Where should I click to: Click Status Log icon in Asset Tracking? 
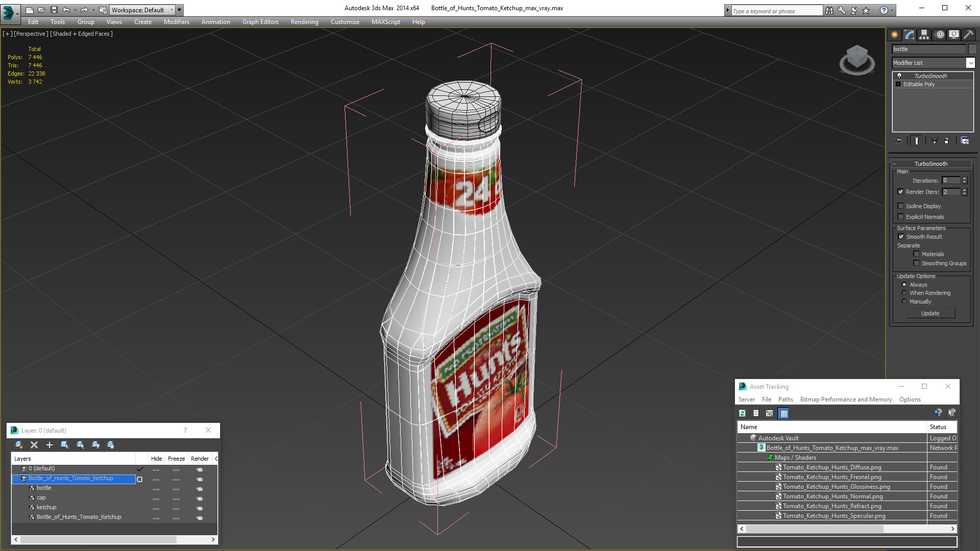[756, 413]
